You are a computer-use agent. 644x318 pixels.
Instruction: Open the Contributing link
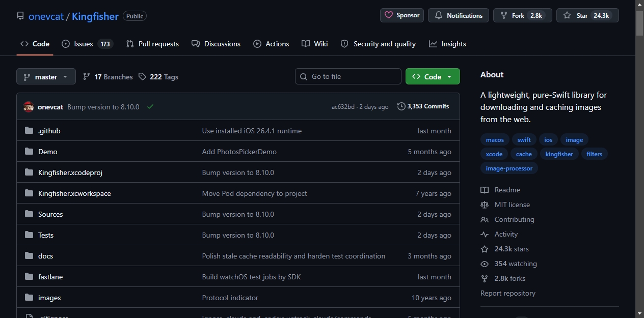coord(507,219)
